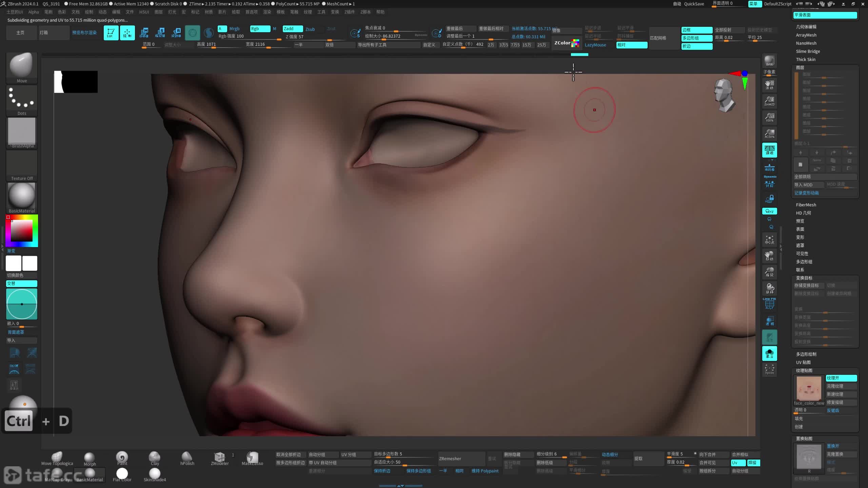Viewport: 868px width, 488px height.
Task: Select the Draw (绘制) mode icon
Action: tap(127, 33)
